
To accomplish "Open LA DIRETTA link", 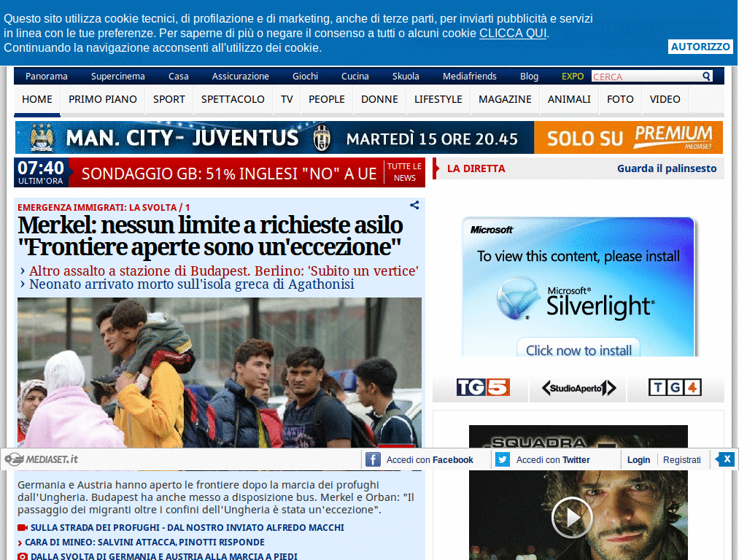I will point(476,168).
